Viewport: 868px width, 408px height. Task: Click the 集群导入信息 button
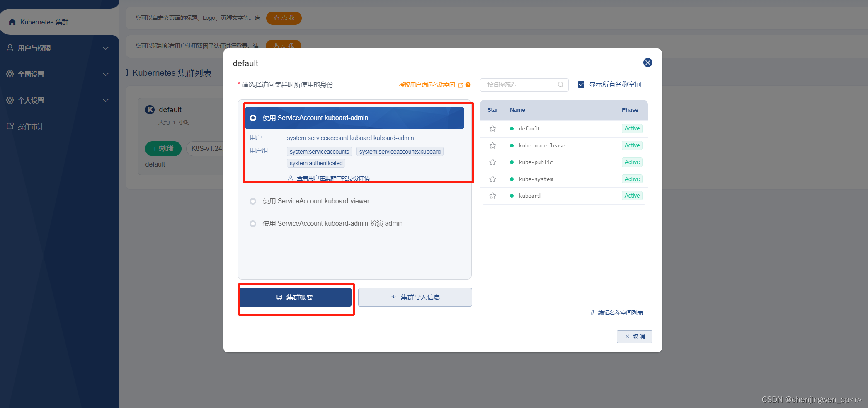[x=415, y=297]
